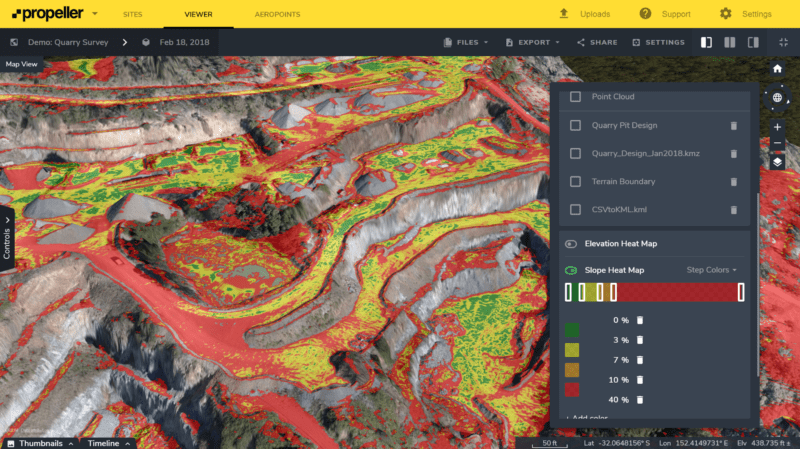Click the Uploads link
Viewport: 800px width, 449px height.
pyautogui.click(x=595, y=14)
